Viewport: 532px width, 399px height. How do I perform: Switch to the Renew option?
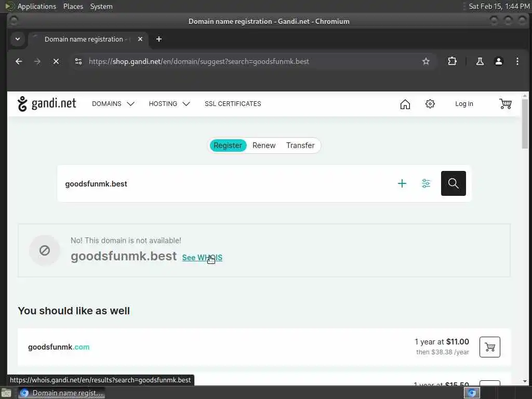263,145
